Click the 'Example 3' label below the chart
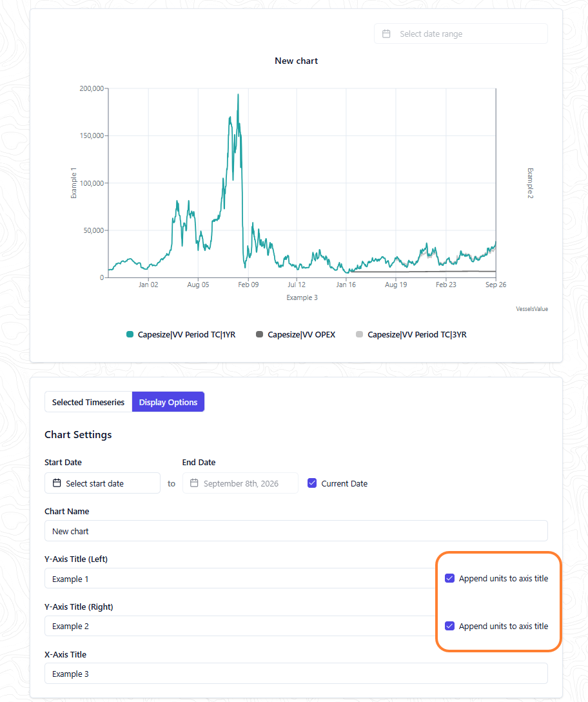The width and height of the screenshot is (588, 702). [302, 297]
